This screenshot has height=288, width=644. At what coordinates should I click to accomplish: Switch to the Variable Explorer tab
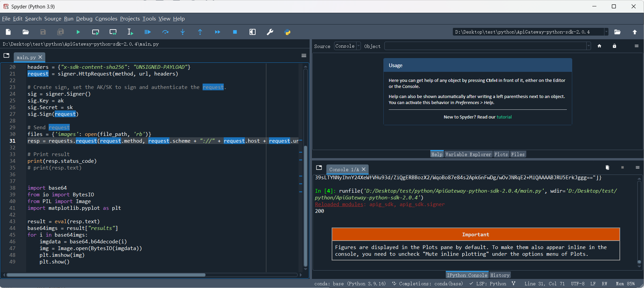click(x=468, y=154)
